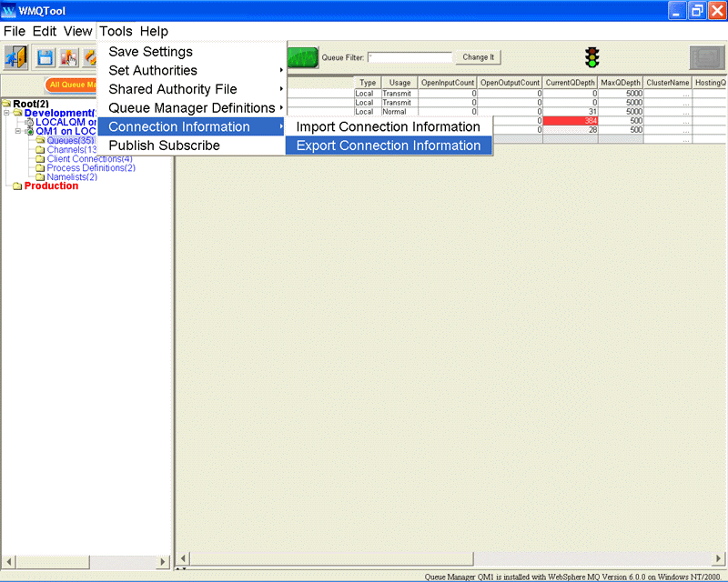The height and width of the screenshot is (582, 728).
Task: Click the traffic light status icon
Action: (x=592, y=57)
